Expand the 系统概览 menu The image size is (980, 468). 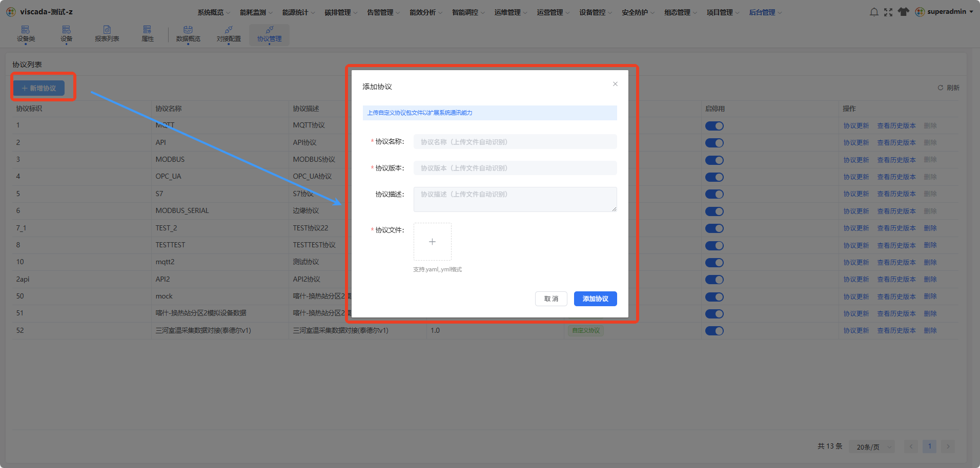214,12
